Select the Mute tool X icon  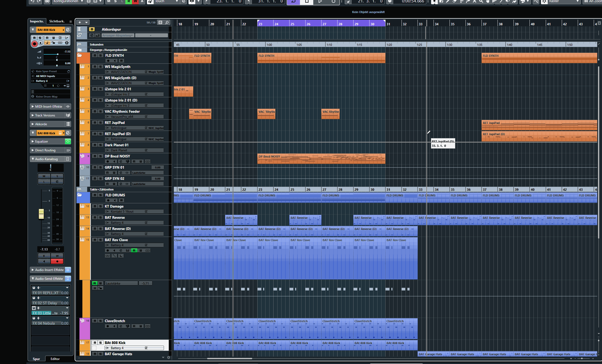point(475,1)
